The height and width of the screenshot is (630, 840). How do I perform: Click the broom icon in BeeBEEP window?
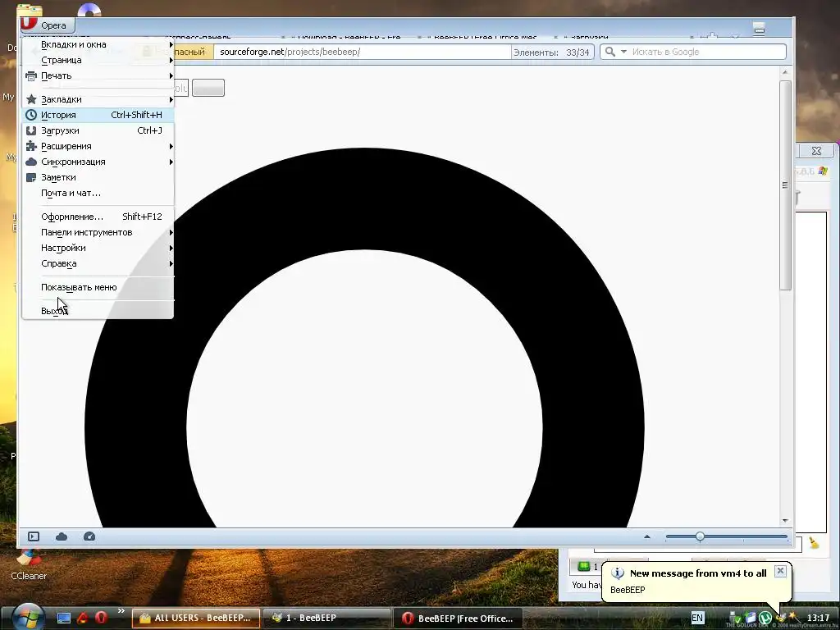point(815,543)
